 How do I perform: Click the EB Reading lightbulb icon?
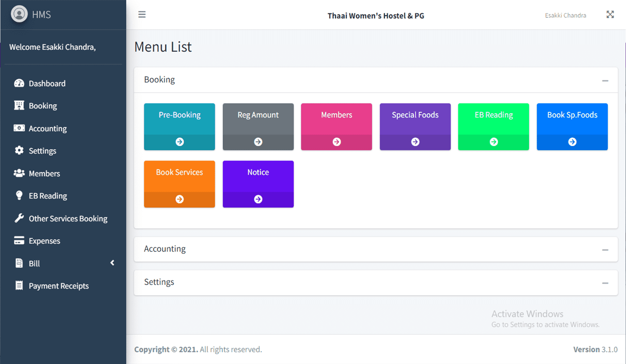[x=19, y=195]
